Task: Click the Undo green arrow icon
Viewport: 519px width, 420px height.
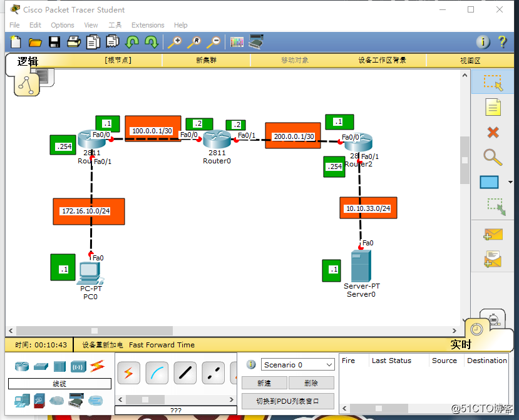Action: click(132, 42)
